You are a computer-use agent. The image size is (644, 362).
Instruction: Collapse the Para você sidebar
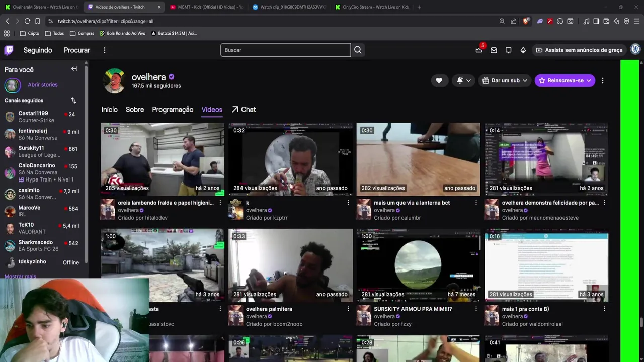tap(74, 69)
